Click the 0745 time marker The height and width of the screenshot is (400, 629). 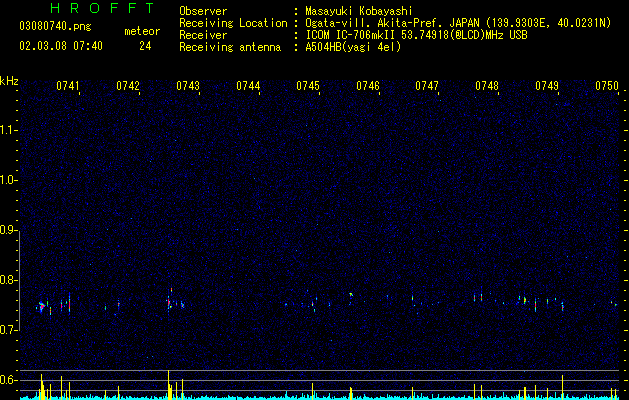click(x=308, y=86)
